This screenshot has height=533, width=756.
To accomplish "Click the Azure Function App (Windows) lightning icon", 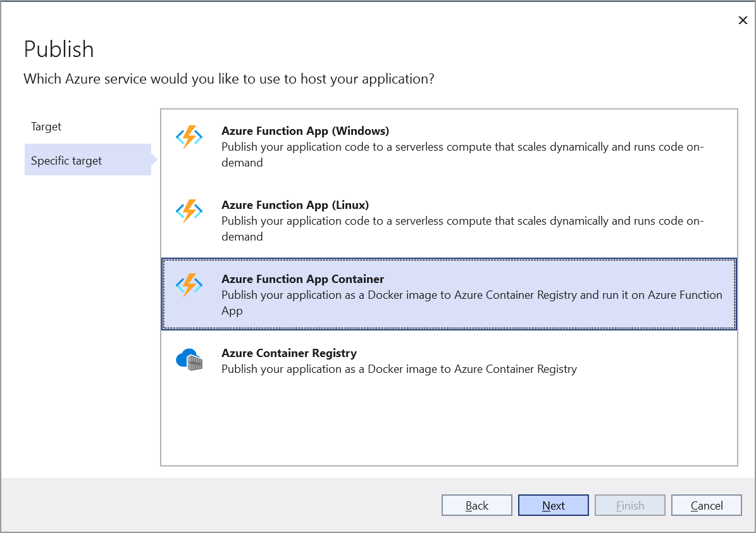I will (189, 137).
